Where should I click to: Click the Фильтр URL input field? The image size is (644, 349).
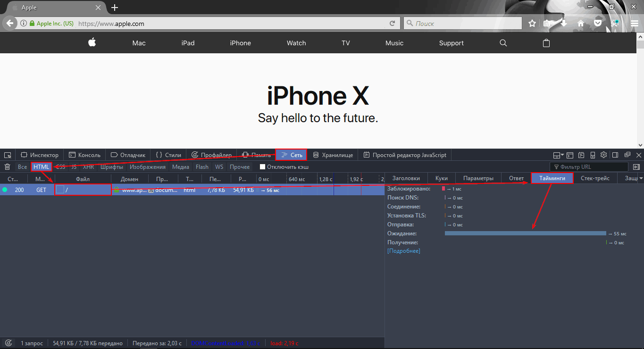click(x=589, y=167)
